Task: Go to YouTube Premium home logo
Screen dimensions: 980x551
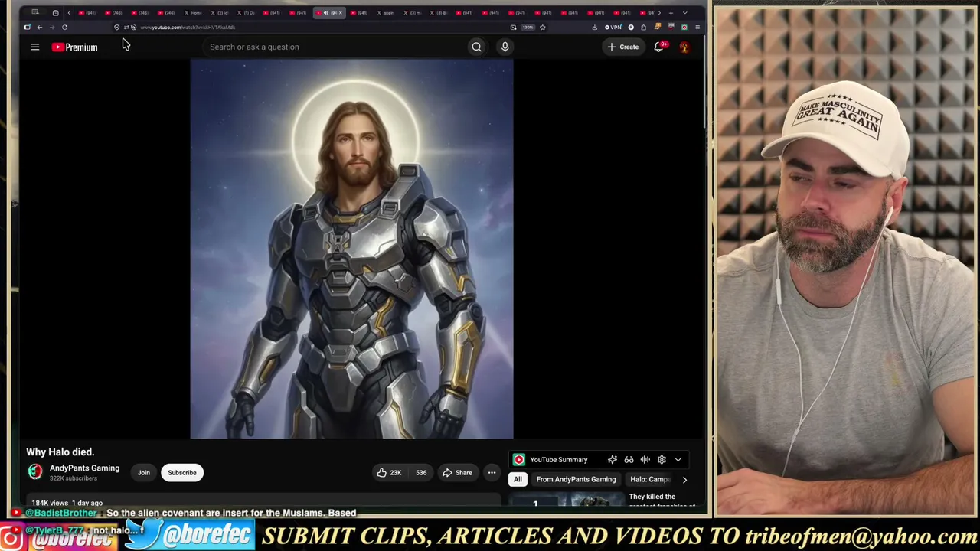Action: click(x=74, y=47)
